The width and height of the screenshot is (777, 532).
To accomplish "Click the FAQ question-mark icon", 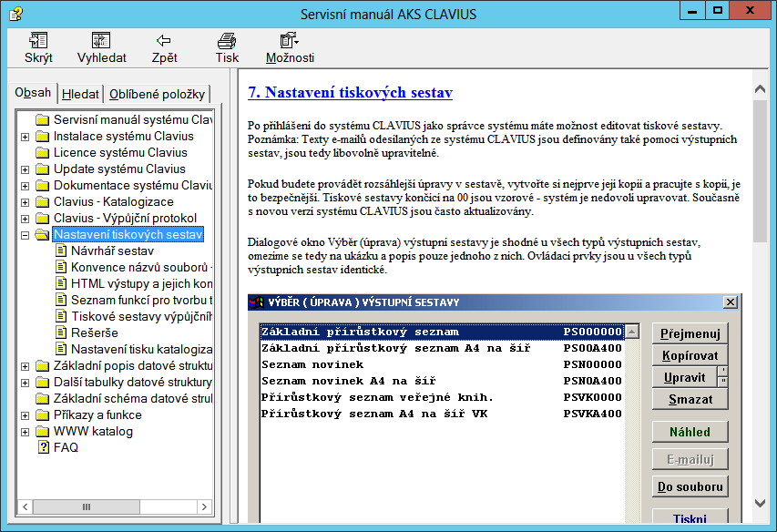I will (44, 447).
